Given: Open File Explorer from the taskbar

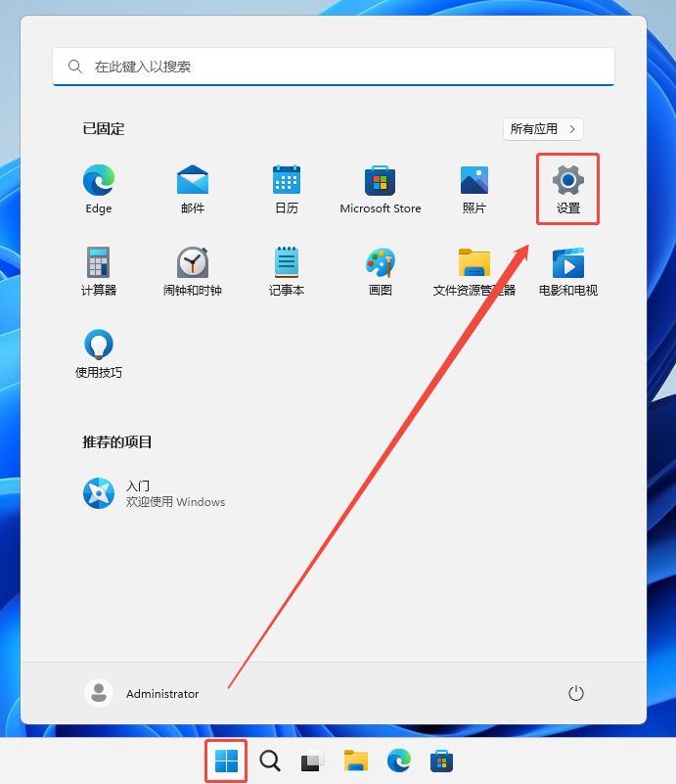Looking at the screenshot, I should tap(356, 761).
